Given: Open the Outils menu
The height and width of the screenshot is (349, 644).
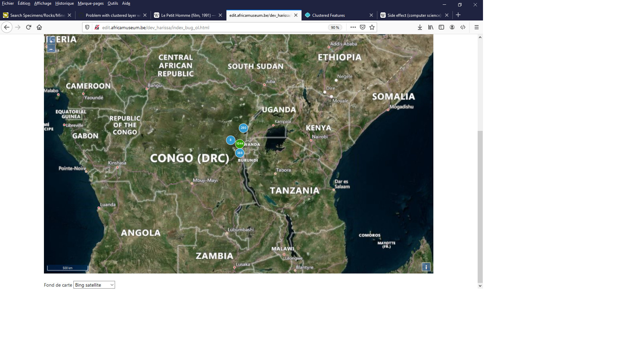Looking at the screenshot, I should [113, 3].
